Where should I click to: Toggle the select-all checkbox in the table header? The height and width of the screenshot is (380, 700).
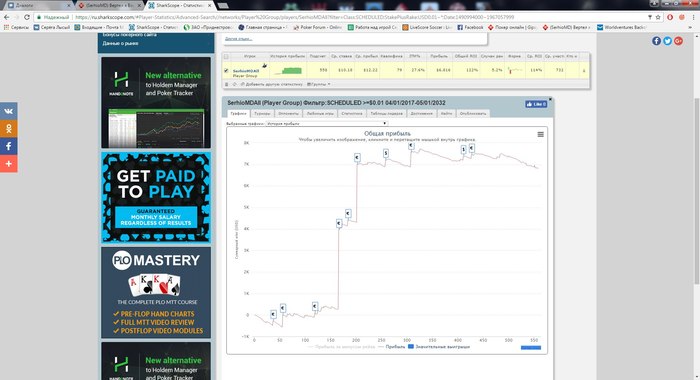point(226,57)
